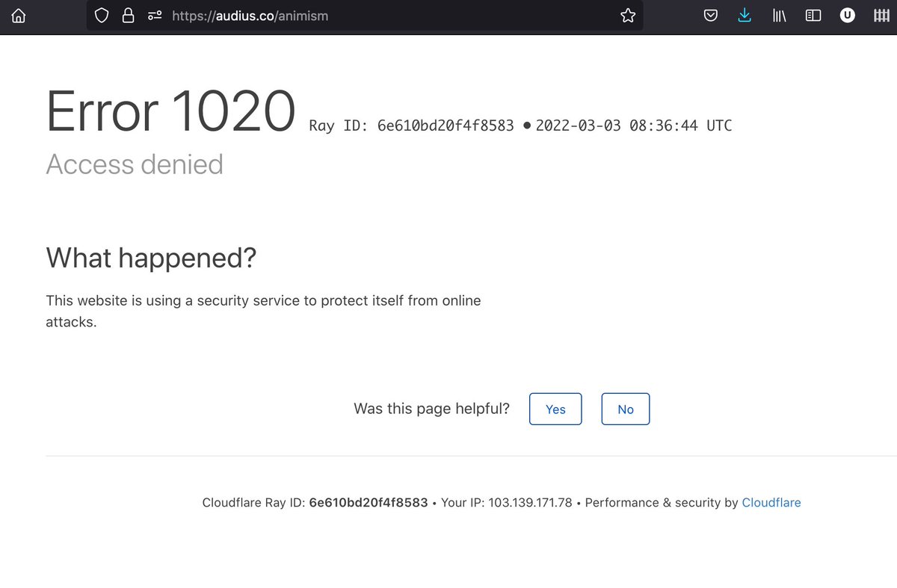Viewport: 897px width, 588px height.
Task: Click 'Was this page helpful?' text
Action: point(432,409)
